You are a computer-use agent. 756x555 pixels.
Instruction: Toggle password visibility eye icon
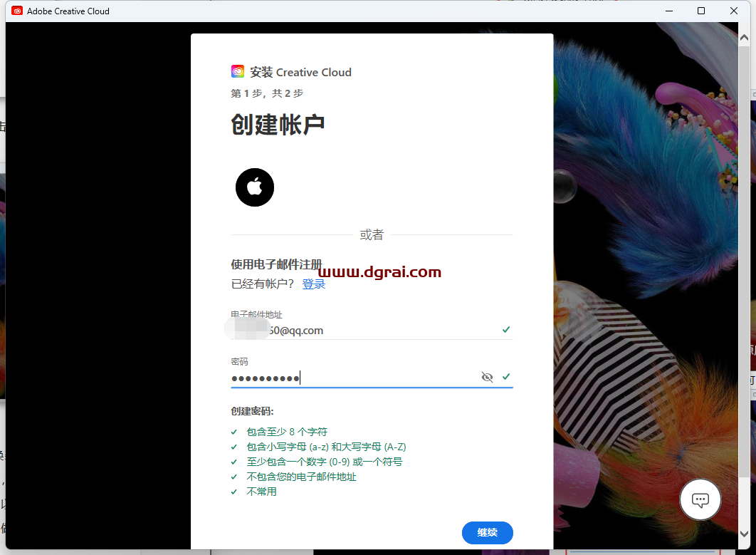[487, 377]
